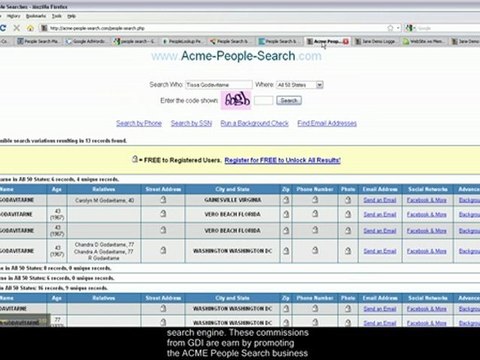Click the Search Who name field
The width and height of the screenshot is (480, 360).
(x=219, y=85)
